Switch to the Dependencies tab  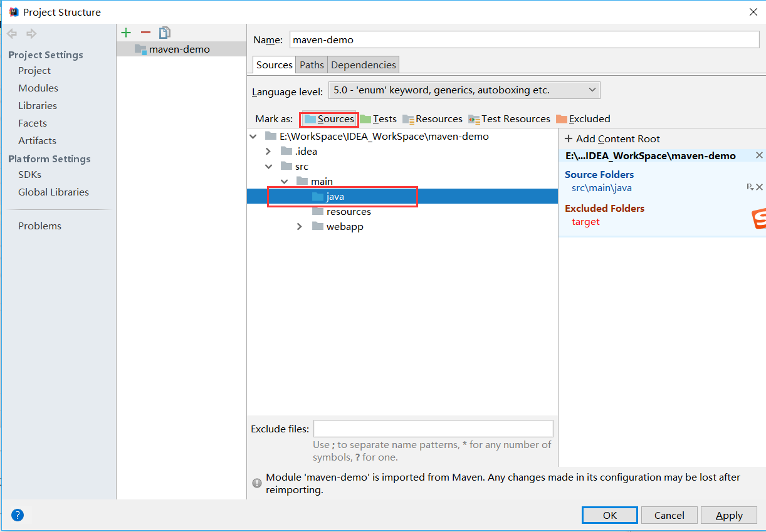point(364,65)
